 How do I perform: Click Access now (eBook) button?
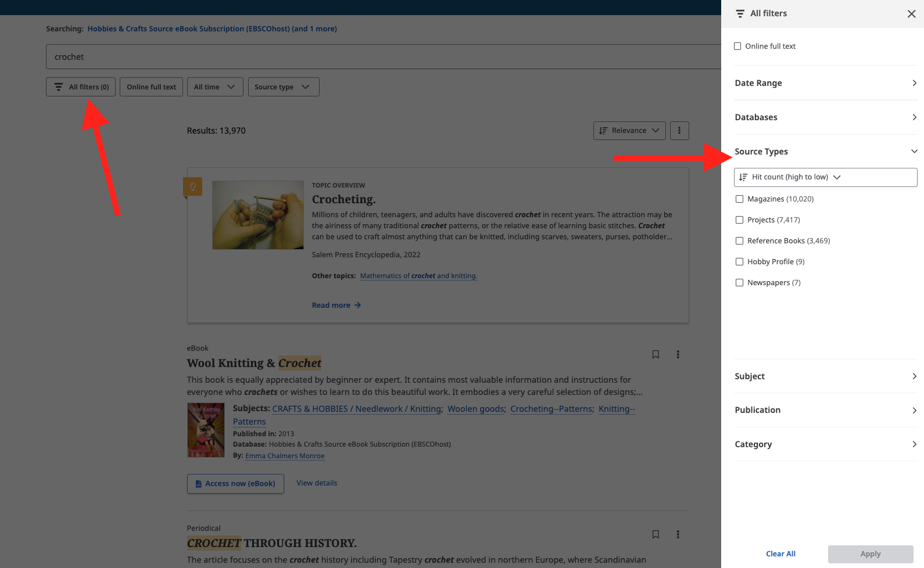(x=235, y=484)
